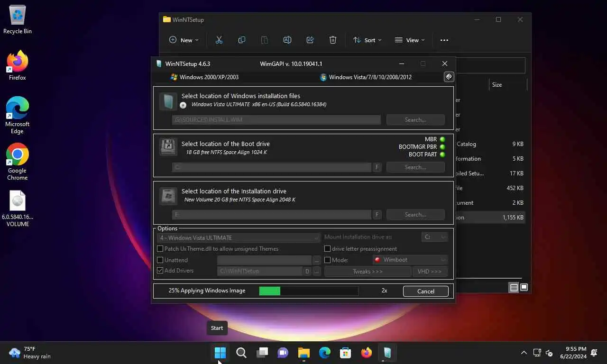Click the Paste icon in Explorer toolbar
The image size is (607, 364).
pyautogui.click(x=265, y=40)
